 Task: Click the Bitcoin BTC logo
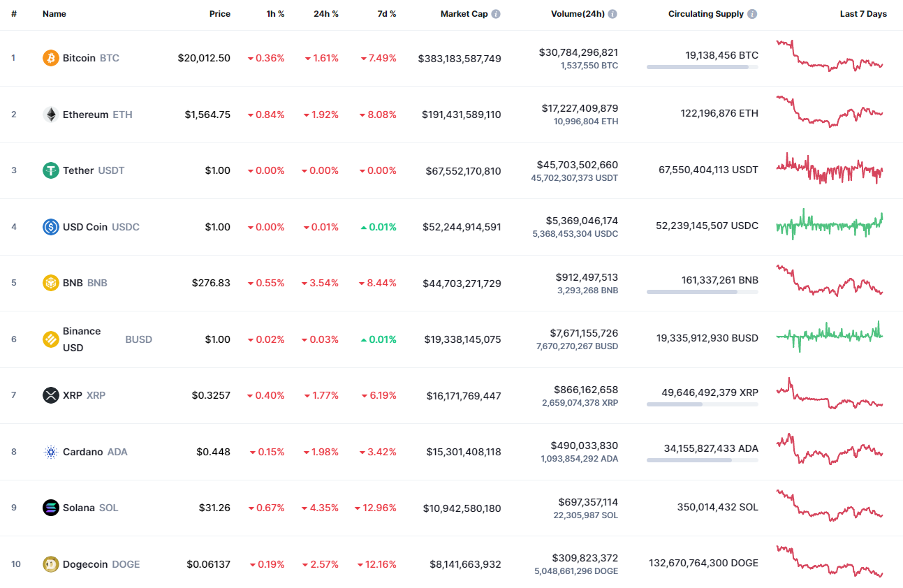pyautogui.click(x=50, y=58)
